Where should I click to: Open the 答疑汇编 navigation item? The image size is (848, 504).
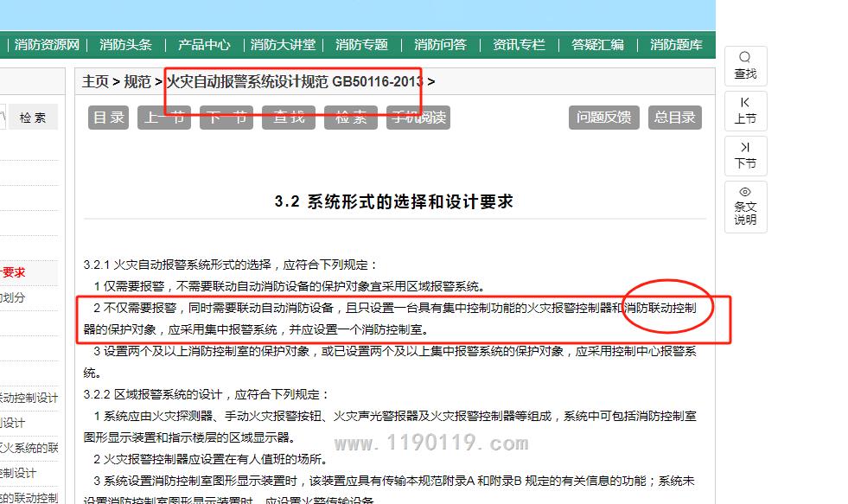tap(597, 45)
